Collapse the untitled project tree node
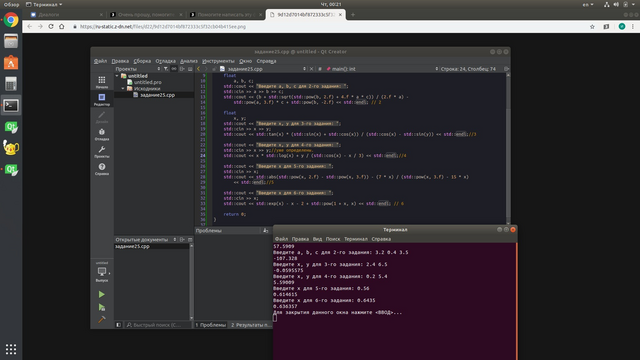Viewport: 640px width, 360px height. point(117,76)
